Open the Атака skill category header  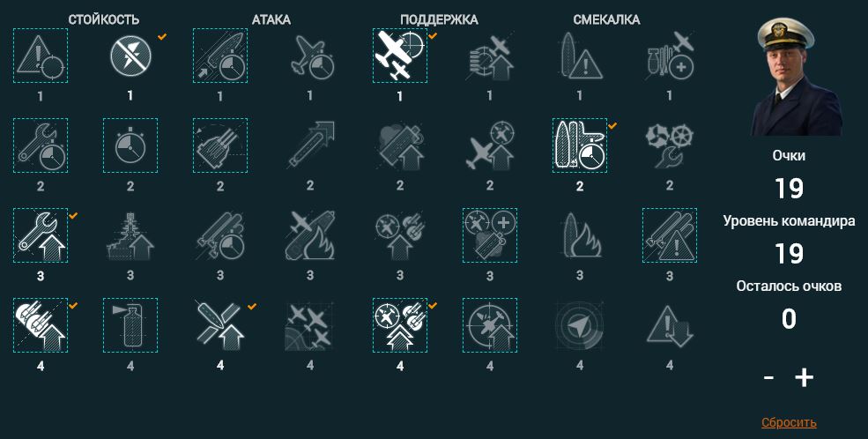click(271, 20)
